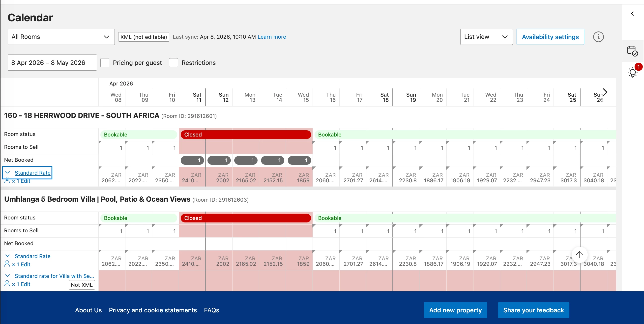This screenshot has width=644, height=324.
Task: Click the date range input field
Action: (52, 63)
